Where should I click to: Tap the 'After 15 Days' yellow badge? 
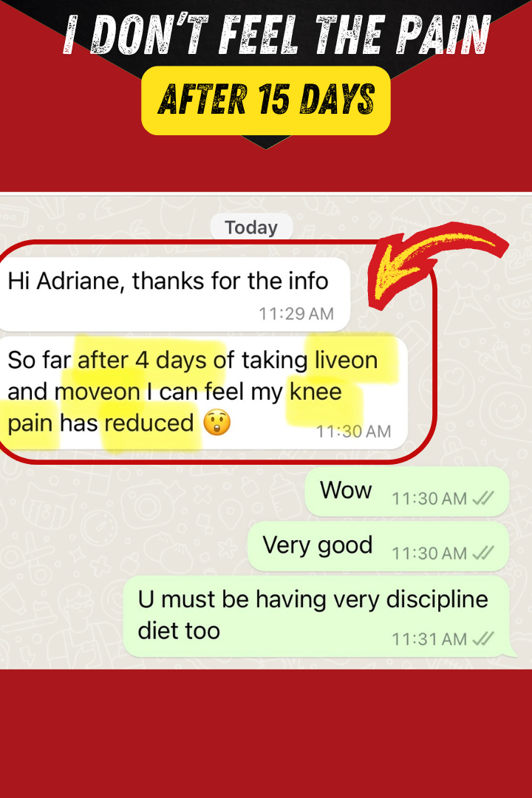266,100
